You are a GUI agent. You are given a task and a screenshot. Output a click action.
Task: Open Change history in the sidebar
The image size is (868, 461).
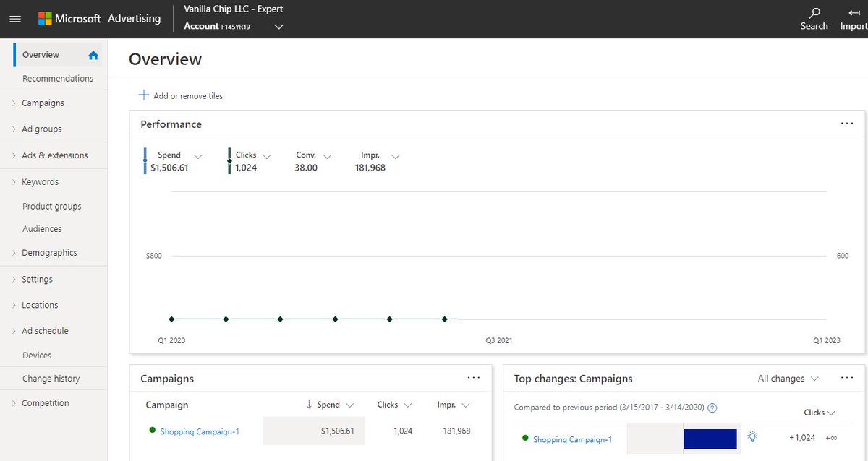coord(51,379)
